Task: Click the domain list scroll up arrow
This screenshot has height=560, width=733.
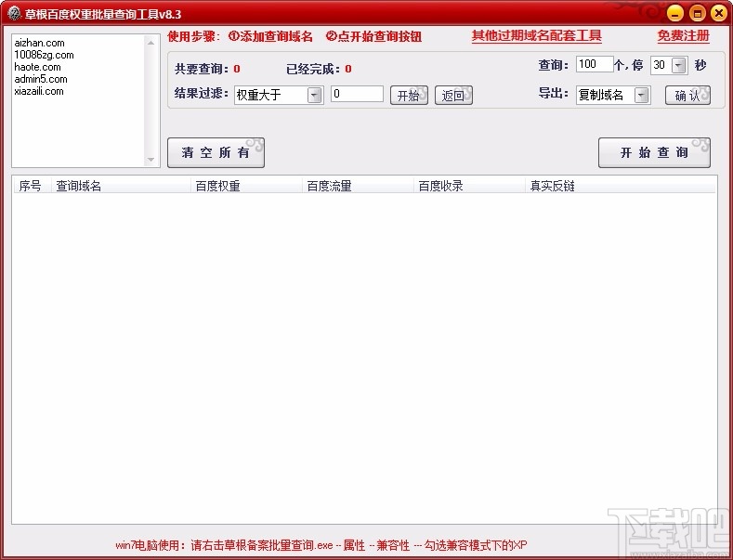Action: coord(151,43)
